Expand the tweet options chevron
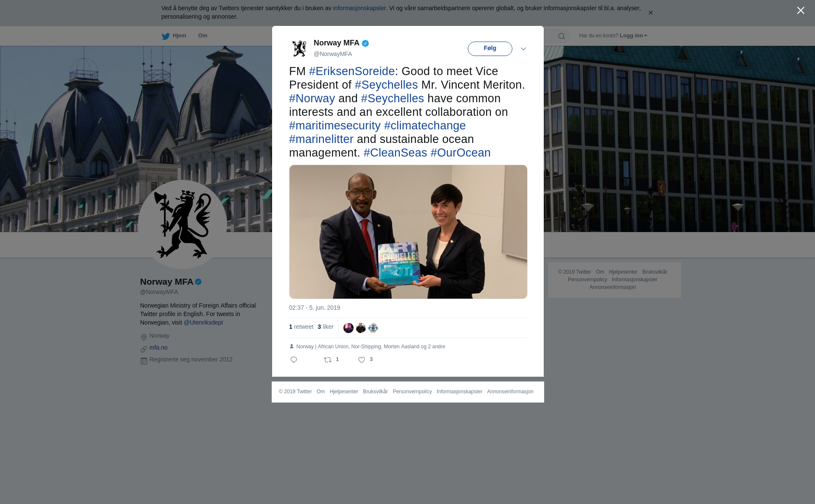This screenshot has height=504, width=815. (523, 49)
